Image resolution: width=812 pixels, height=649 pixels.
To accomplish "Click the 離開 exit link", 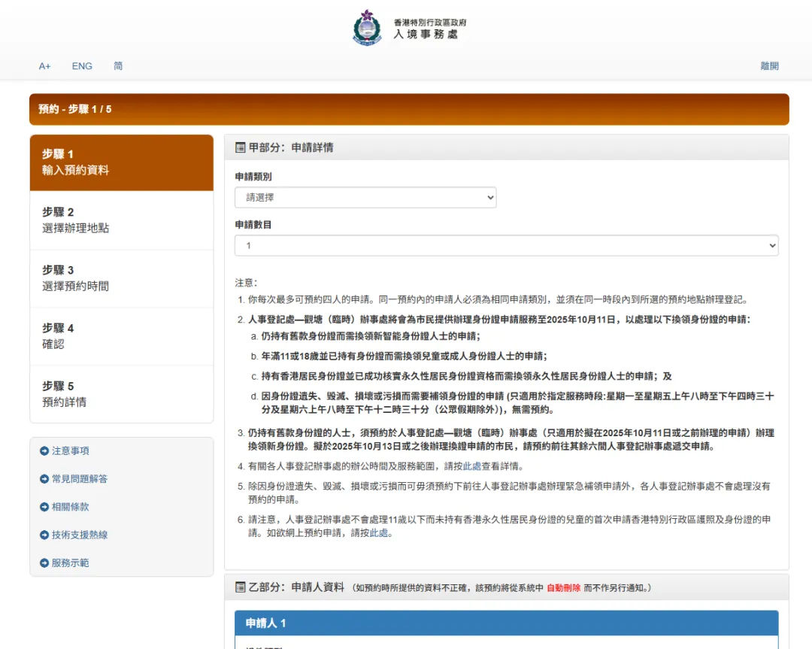I will pos(770,65).
